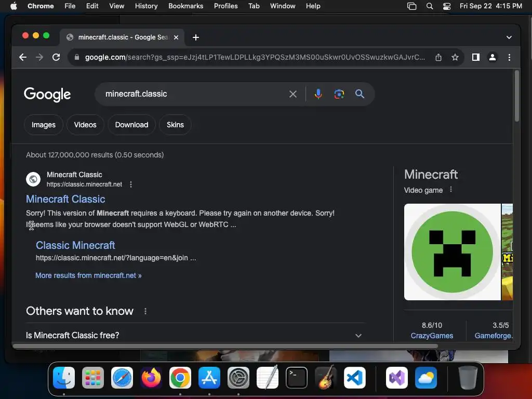Screen dimensions: 532x399
Task: Click the Chrome icon in the Dock
Action: tap(180, 378)
